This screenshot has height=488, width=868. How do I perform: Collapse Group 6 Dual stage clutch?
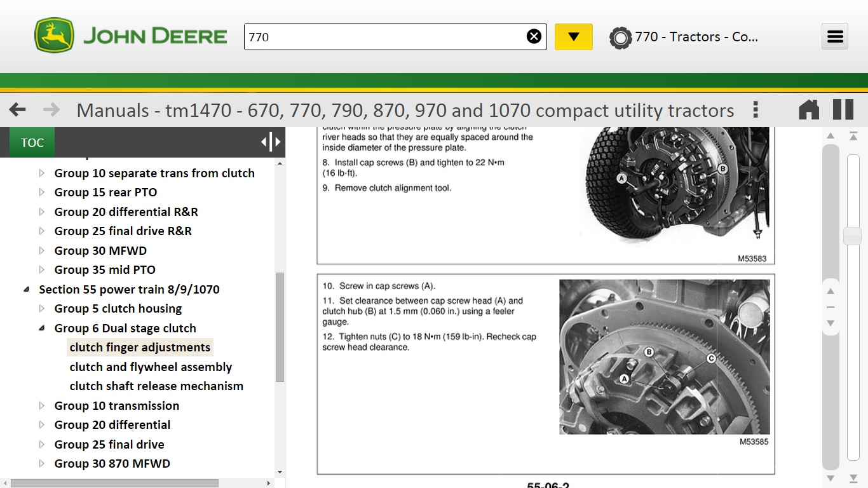(x=42, y=329)
